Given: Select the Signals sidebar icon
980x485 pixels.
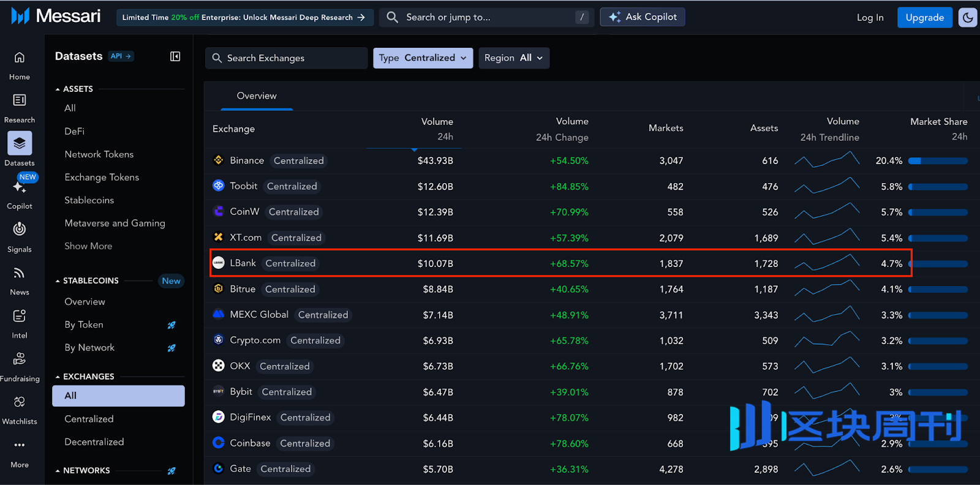Looking at the screenshot, I should (20, 230).
